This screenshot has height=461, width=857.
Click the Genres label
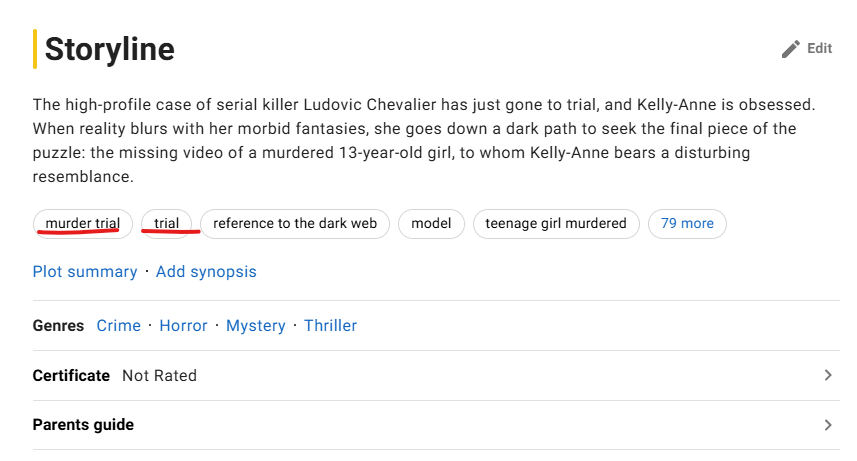(x=58, y=325)
